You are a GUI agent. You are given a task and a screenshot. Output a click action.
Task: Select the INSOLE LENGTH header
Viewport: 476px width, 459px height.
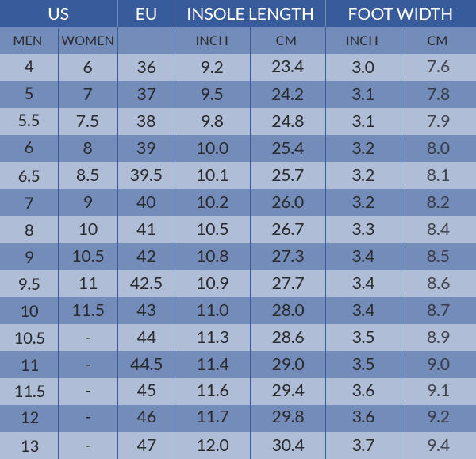250,14
